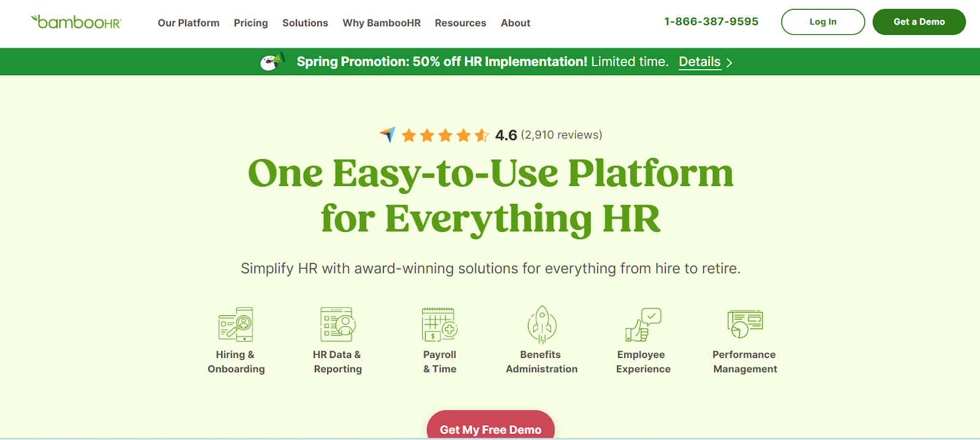
Task: Click the Benefits Administration label
Action: tap(541, 362)
